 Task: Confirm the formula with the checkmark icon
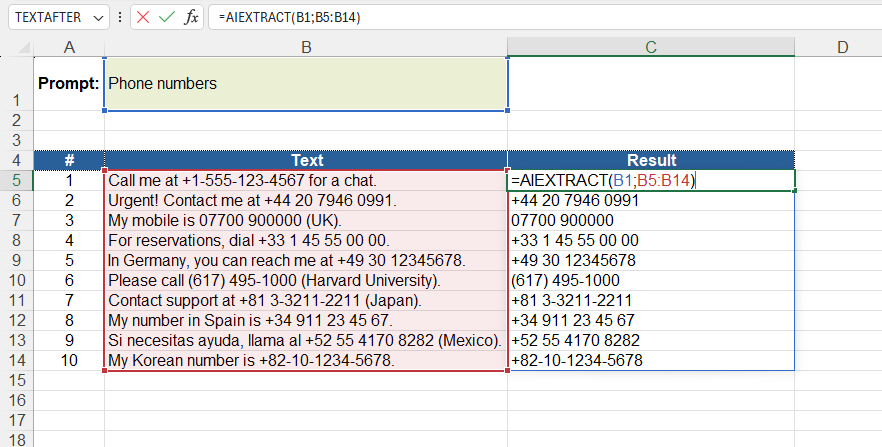click(x=168, y=18)
